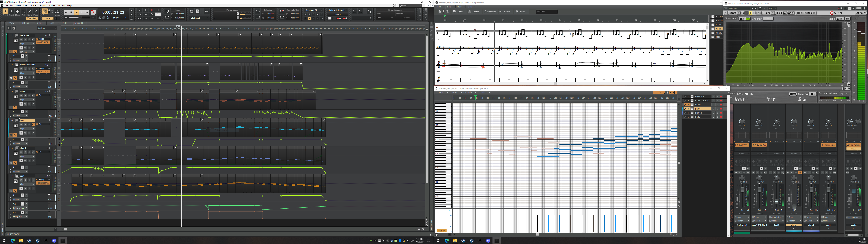Click the A>B copy button in SPAN
Image resolution: width=868 pixels, height=244 pixels.
tap(758, 13)
